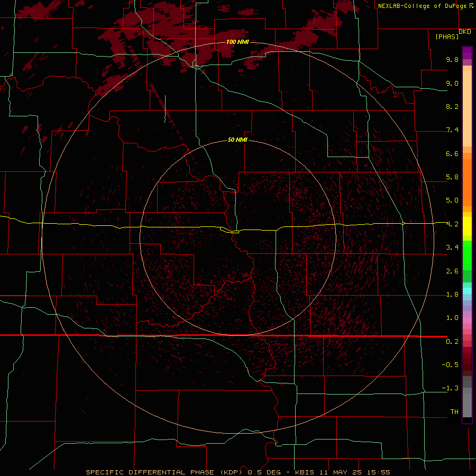The image size is (476, 476).
Task: Click the 1.0 scale value
Action: (452, 318)
